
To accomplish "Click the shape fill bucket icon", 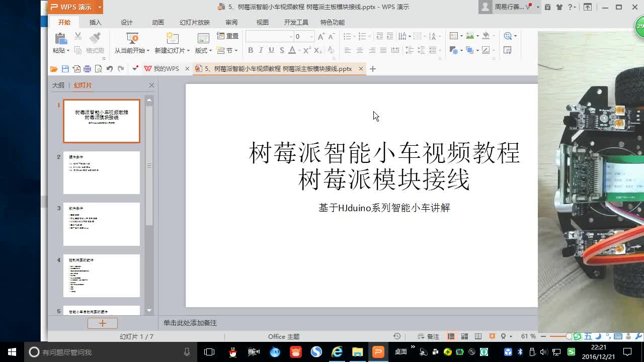I will click(486, 36).
